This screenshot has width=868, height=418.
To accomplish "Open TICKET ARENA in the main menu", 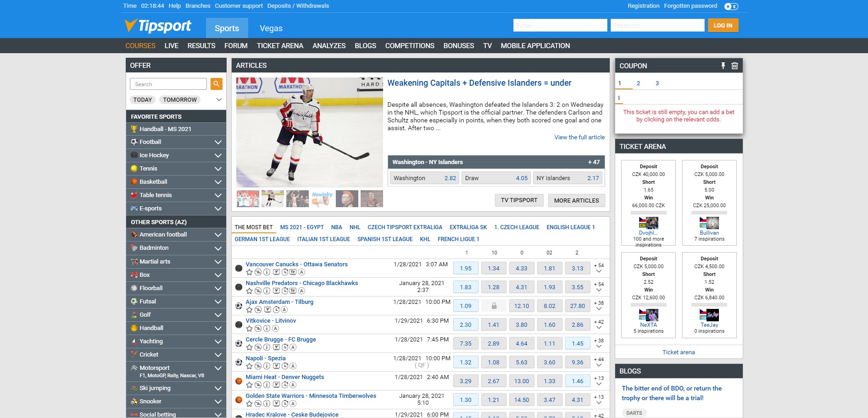I will click(280, 46).
